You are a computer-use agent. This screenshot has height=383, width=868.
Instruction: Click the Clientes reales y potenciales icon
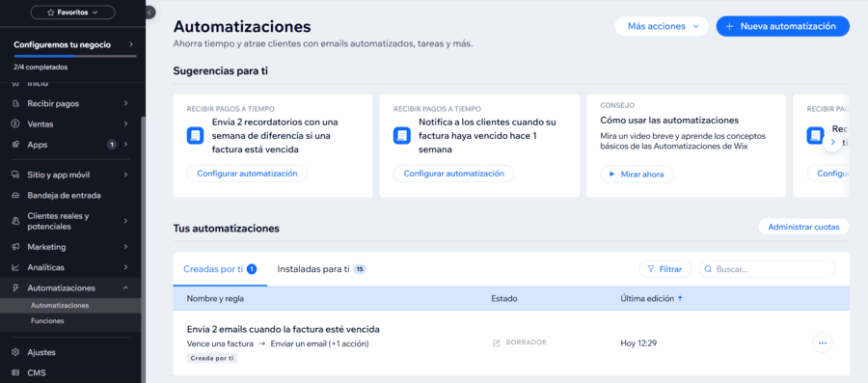tap(15, 221)
